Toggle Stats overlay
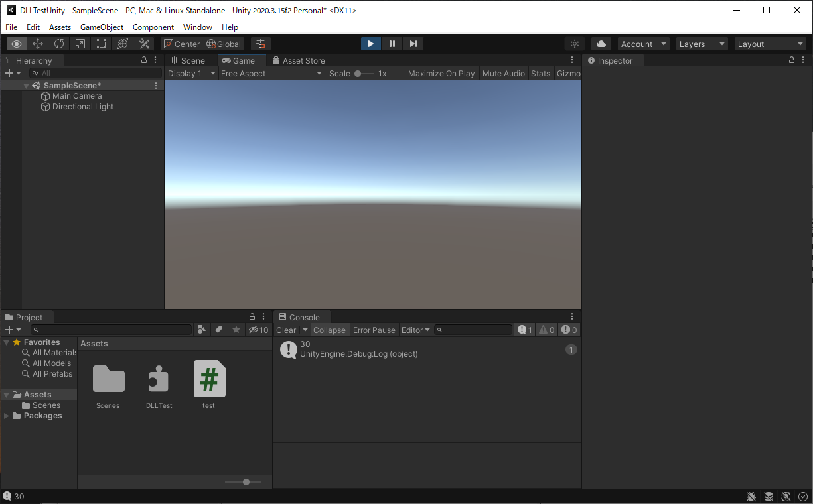The width and height of the screenshot is (813, 504). [541, 73]
